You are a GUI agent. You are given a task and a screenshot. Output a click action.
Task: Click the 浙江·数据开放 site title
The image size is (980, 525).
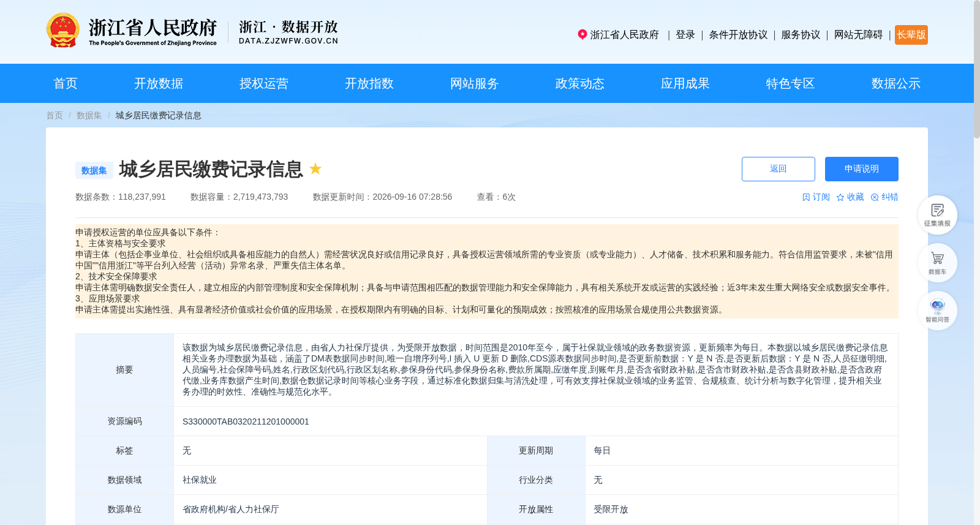[x=288, y=32]
